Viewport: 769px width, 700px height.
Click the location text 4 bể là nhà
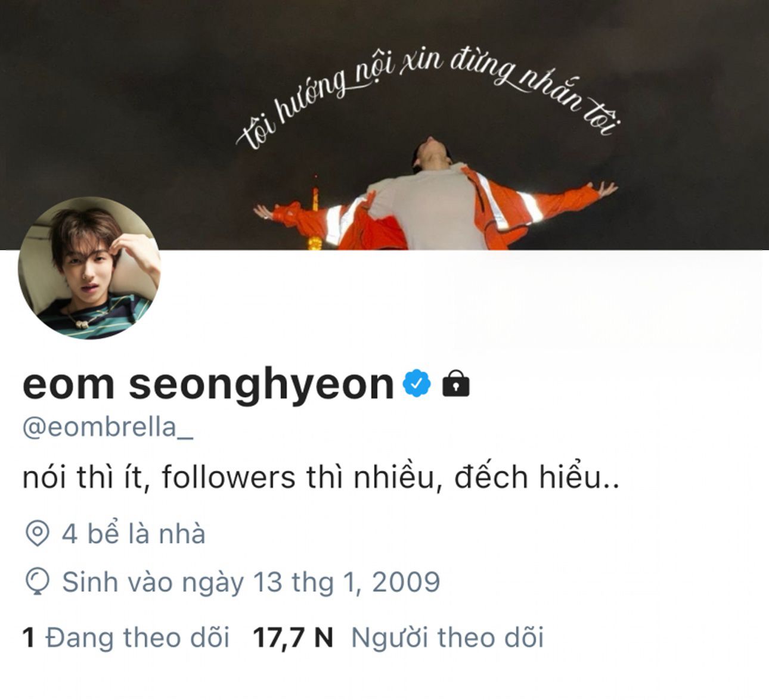click(134, 534)
